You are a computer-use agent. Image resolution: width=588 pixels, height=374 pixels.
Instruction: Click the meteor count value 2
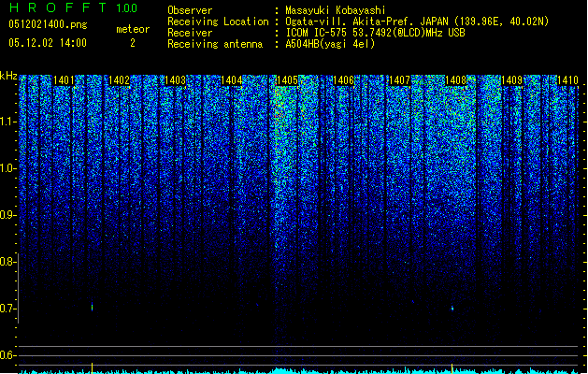[x=133, y=43]
